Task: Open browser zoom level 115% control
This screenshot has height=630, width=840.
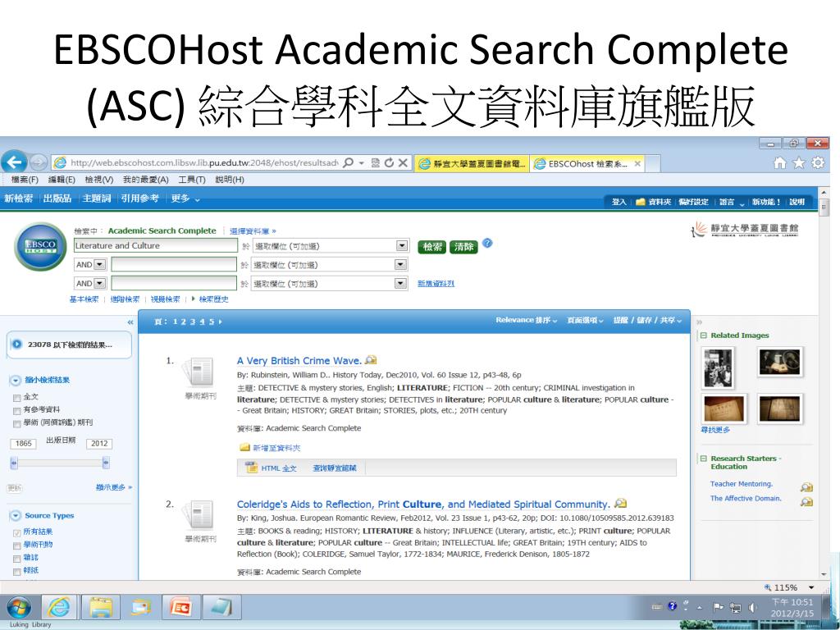Action: (x=789, y=587)
